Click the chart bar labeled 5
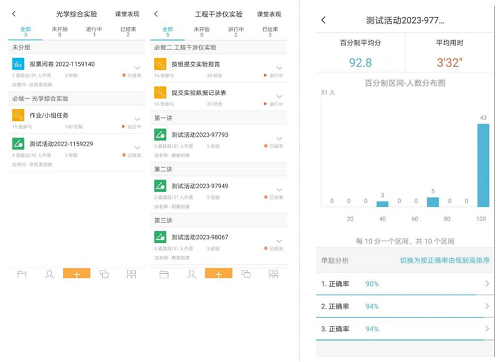 [x=433, y=202]
